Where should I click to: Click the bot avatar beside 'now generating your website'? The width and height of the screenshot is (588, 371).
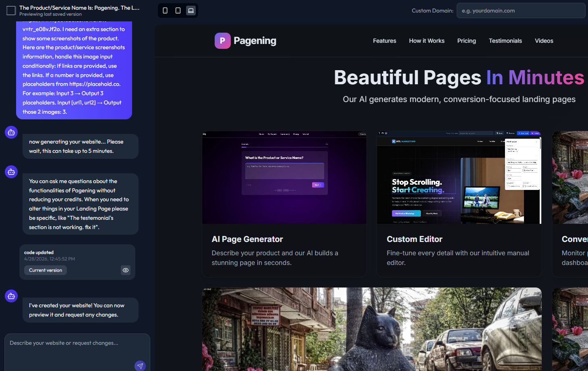(x=11, y=132)
